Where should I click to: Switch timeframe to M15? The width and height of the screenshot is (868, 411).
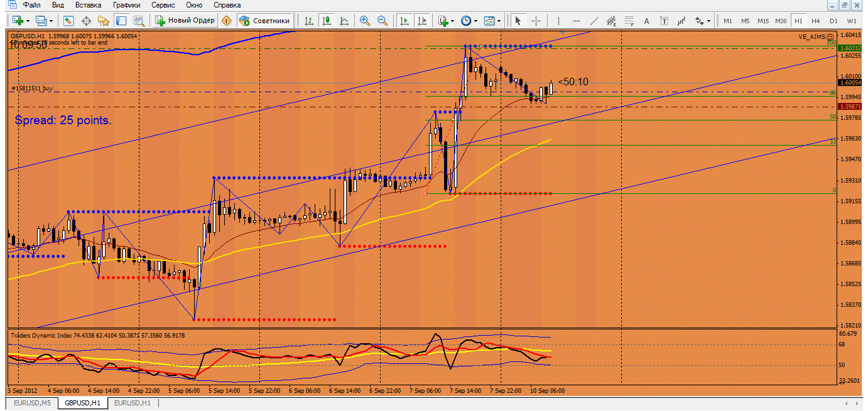click(x=763, y=21)
